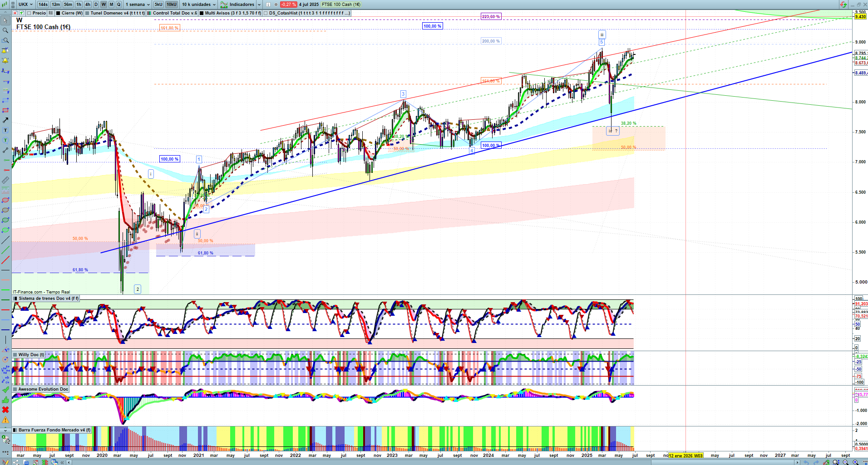Select the ruler measurement tool

pyautogui.click(x=5, y=180)
